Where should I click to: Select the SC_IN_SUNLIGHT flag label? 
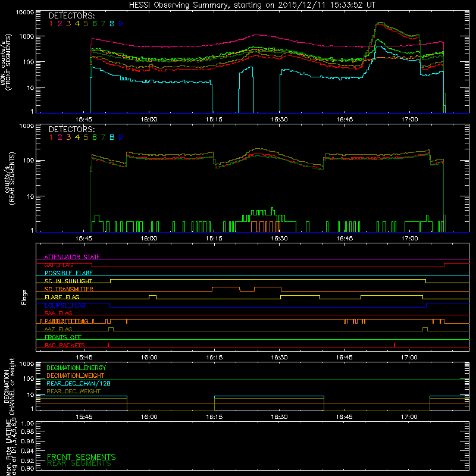coord(68,281)
